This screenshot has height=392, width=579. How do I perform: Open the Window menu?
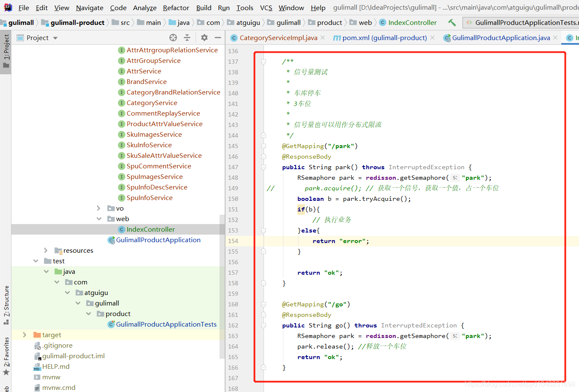[291, 8]
